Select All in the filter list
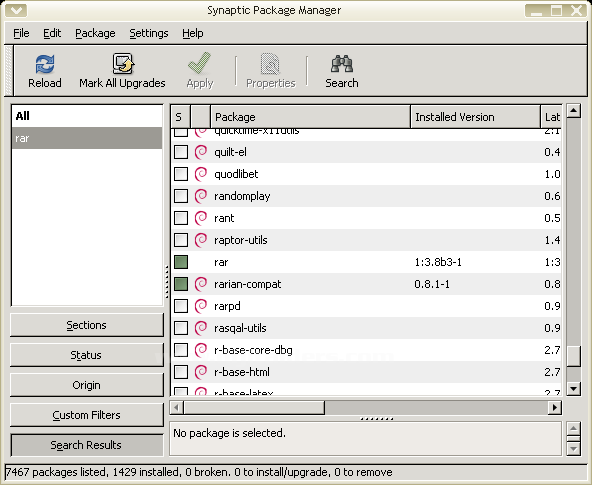Screen dimensions: 592x485 click(x=87, y=116)
